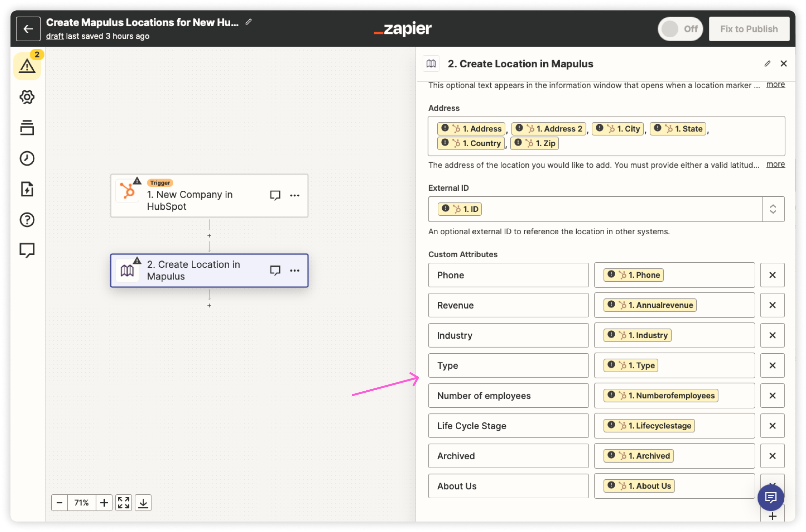Open the notes speech bubble in sidebar
The width and height of the screenshot is (806, 532).
click(x=27, y=250)
